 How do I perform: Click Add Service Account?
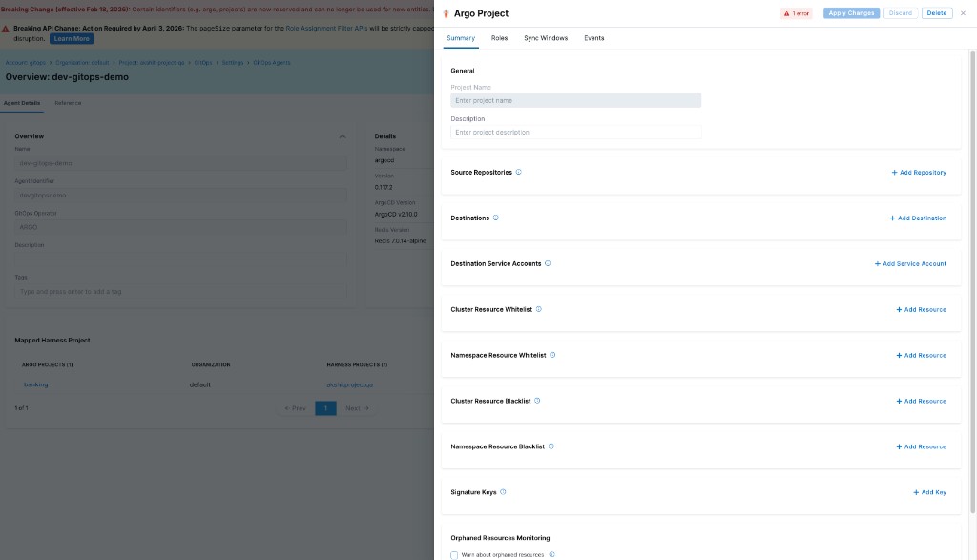coord(910,264)
